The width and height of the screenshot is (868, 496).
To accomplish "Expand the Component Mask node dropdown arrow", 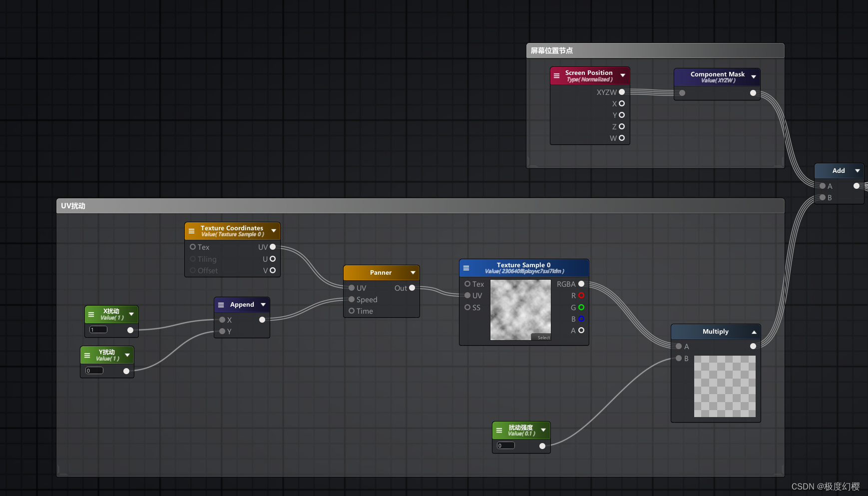I will coord(754,77).
